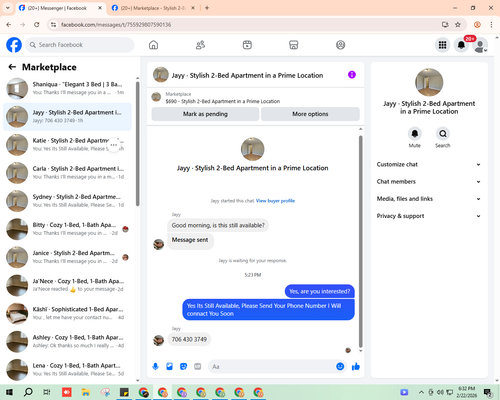This screenshot has height=400, width=500.
Task: Click the back arrow beside Marketplace heading
Action: pyautogui.click(x=12, y=67)
